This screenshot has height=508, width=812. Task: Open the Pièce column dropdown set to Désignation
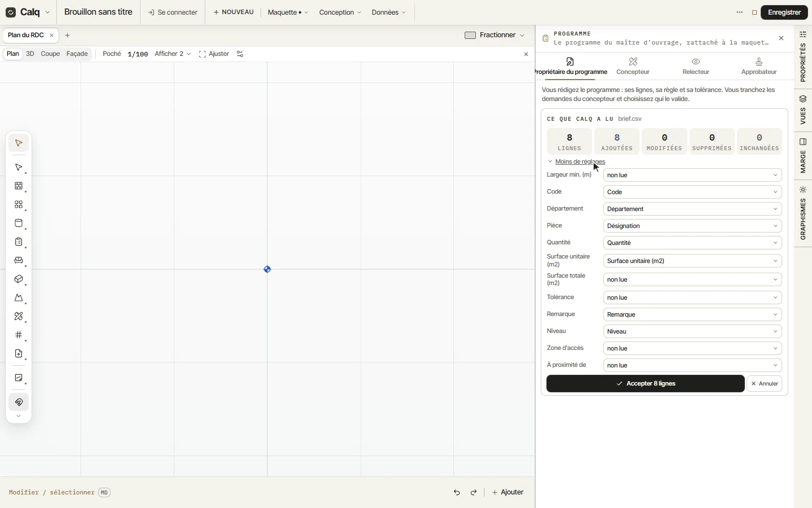coord(692,226)
